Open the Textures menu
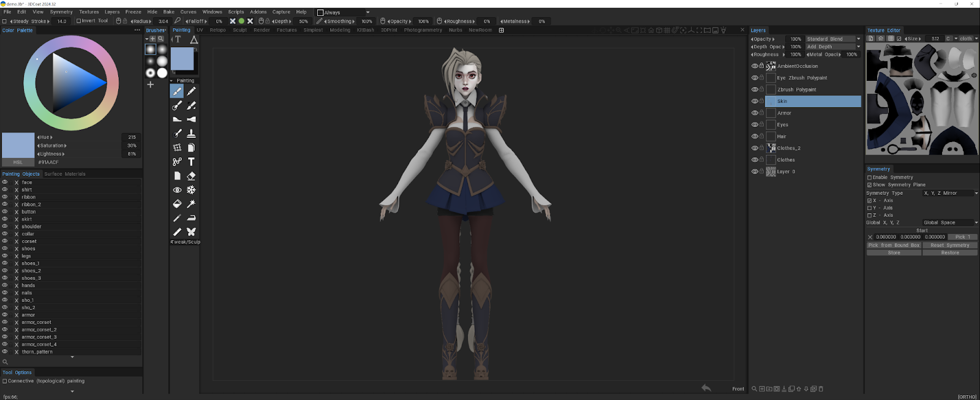Viewport: 980px width, 400px height. pyautogui.click(x=89, y=12)
